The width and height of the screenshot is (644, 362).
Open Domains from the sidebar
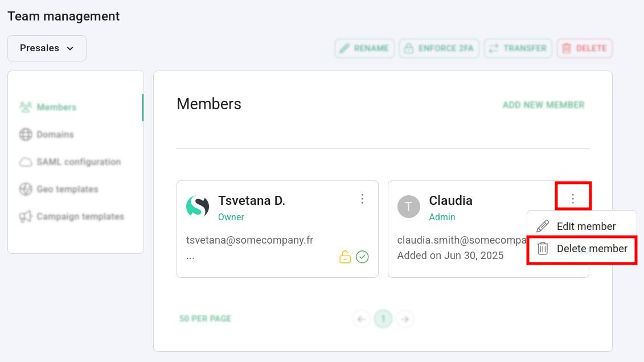point(55,134)
